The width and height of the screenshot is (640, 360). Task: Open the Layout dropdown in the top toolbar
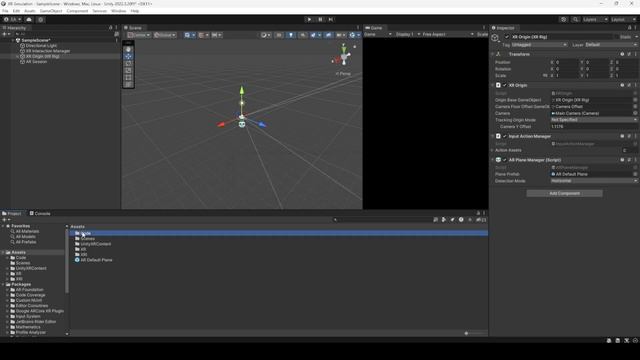623,20
